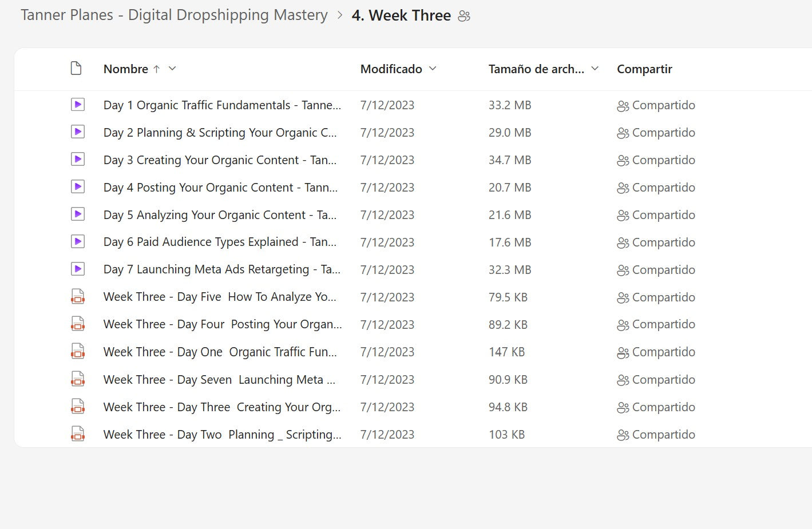The width and height of the screenshot is (812, 529).
Task: Click the video icon beside Day 7 Launching Meta Ads
Action: tap(78, 269)
